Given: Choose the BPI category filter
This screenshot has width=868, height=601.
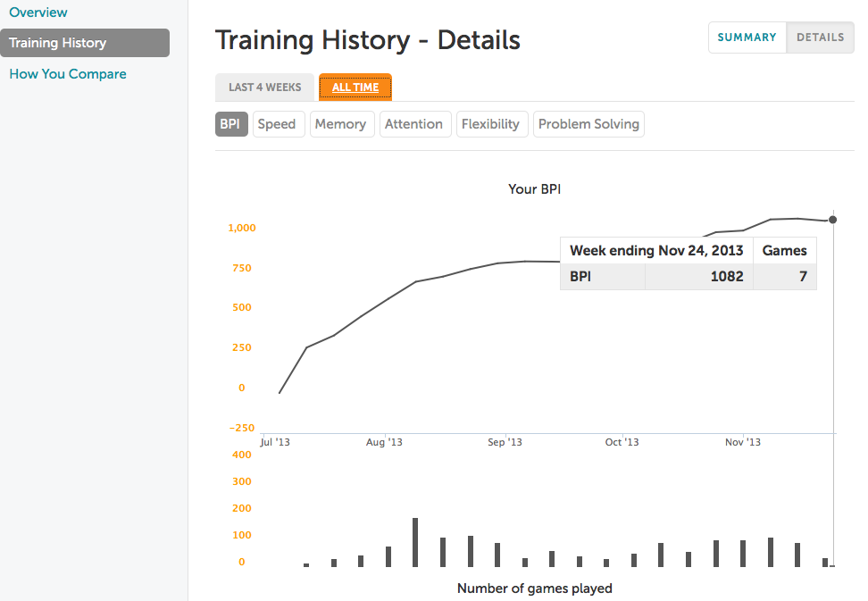Looking at the screenshot, I should click(230, 124).
